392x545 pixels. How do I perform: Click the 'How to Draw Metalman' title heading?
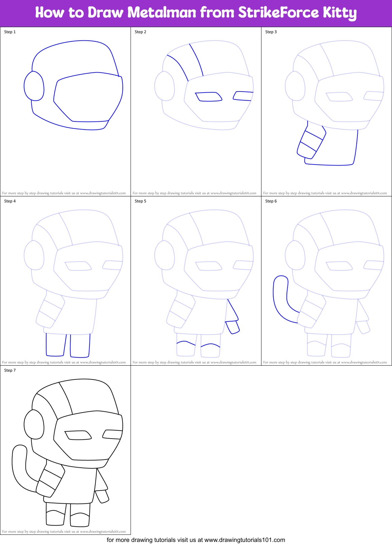(x=196, y=13)
